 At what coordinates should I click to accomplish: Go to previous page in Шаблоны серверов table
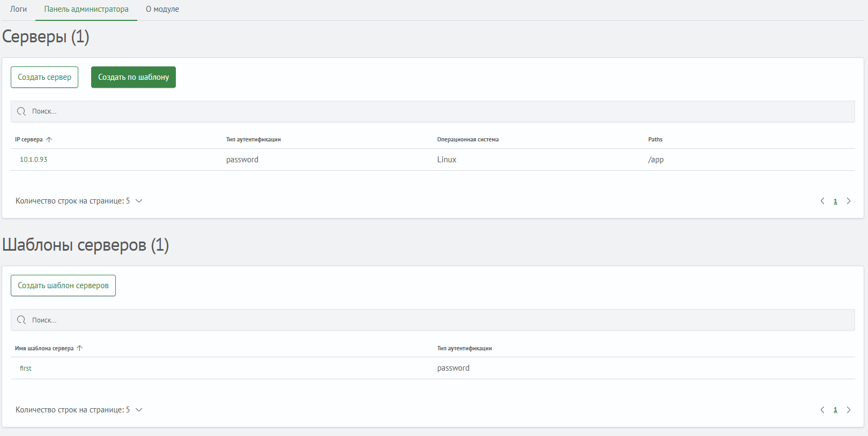point(822,410)
